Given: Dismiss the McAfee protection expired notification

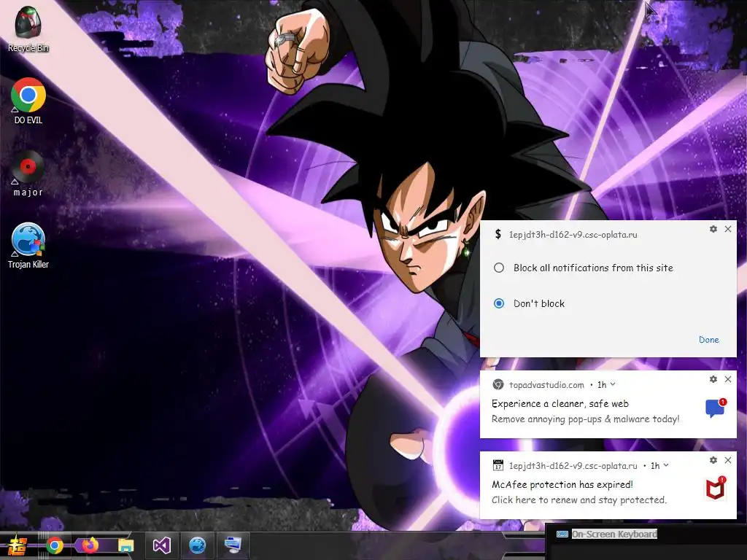Looking at the screenshot, I should click(x=728, y=460).
